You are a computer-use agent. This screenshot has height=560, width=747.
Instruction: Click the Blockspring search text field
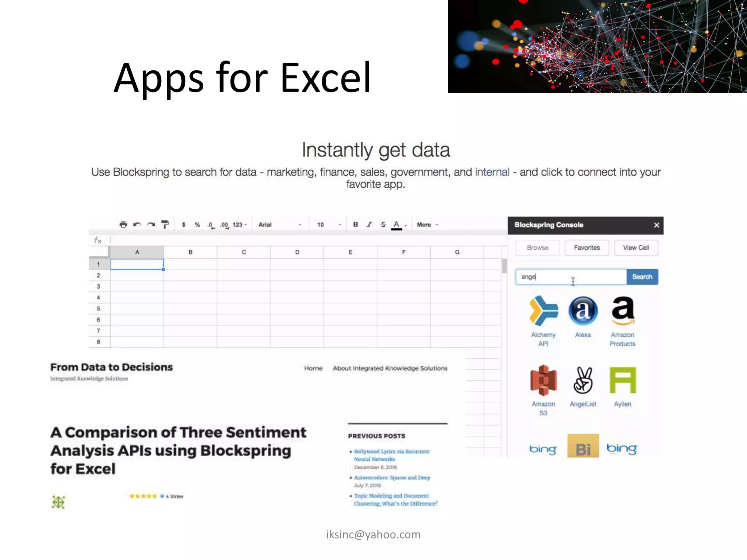[571, 277]
